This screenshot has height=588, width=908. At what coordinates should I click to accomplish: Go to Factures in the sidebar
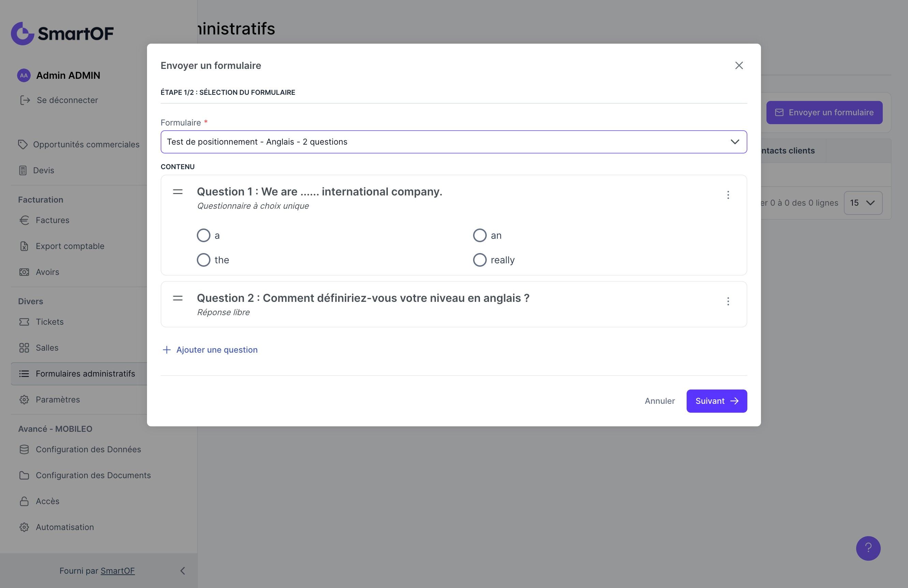pyautogui.click(x=52, y=220)
